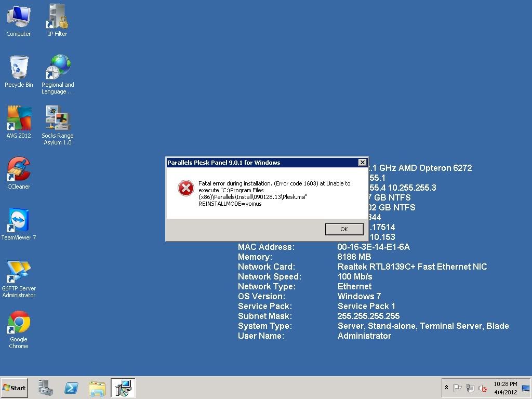This screenshot has width=532, height=399.
Task: Click the Network Card label
Action: point(267,267)
